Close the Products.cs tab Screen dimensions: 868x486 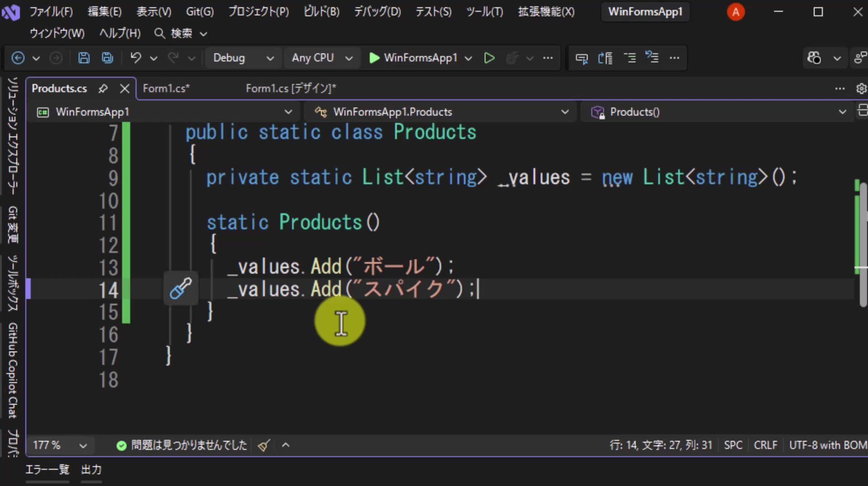[x=125, y=89]
